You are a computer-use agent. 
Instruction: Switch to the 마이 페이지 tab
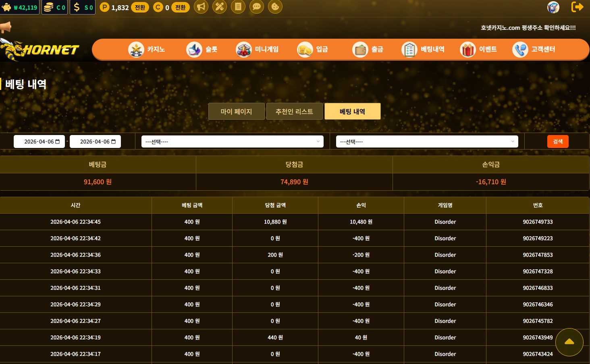tap(236, 111)
